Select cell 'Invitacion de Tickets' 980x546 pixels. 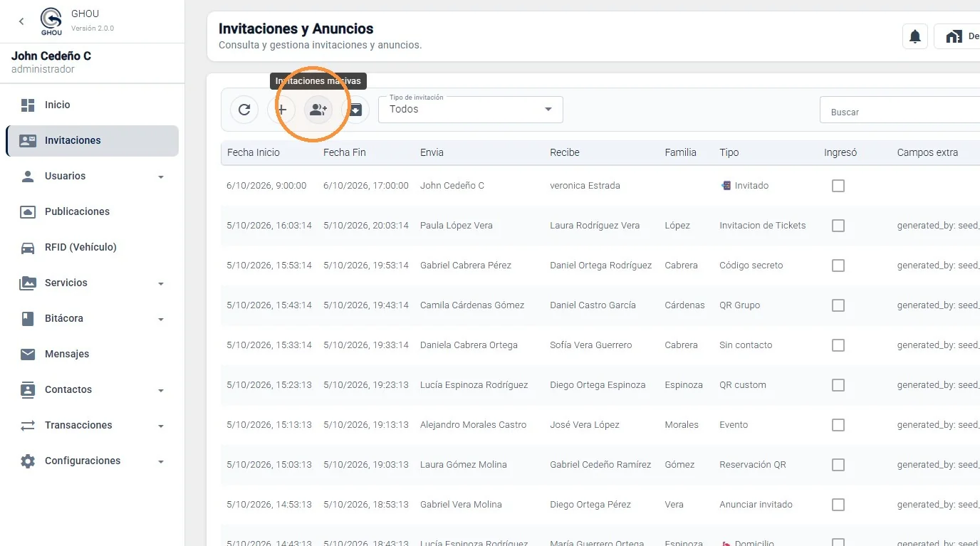(763, 226)
